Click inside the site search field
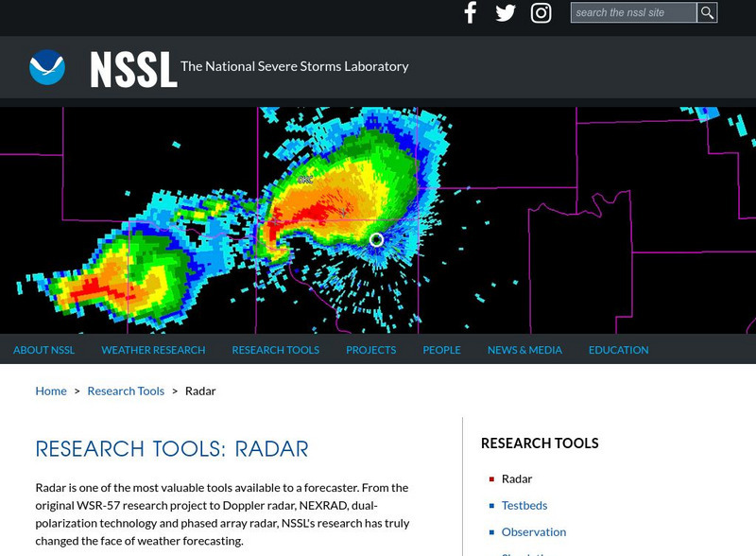Image resolution: width=756 pixels, height=556 pixels. [x=630, y=12]
